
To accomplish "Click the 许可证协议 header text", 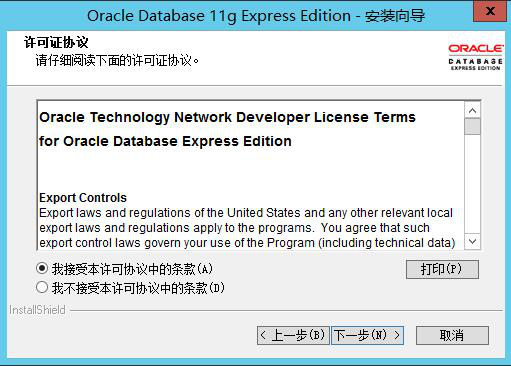I will (x=56, y=42).
